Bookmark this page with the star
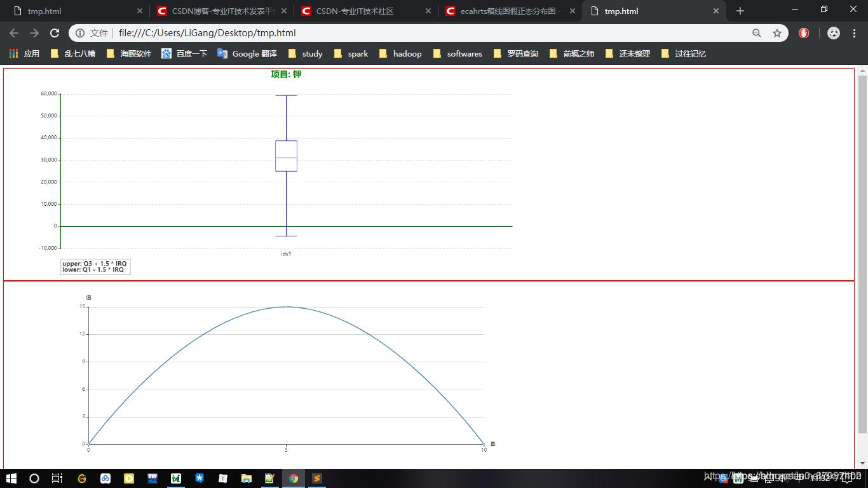This screenshot has width=868, height=488. click(776, 33)
